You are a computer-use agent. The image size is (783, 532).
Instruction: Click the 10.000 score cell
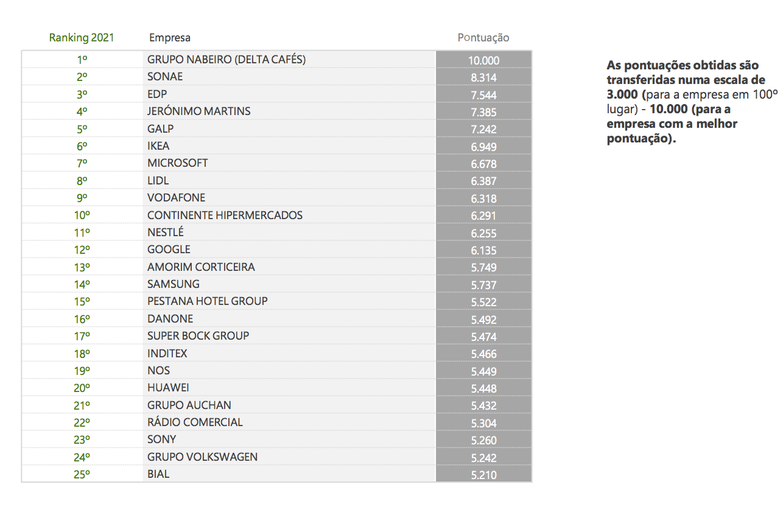click(x=483, y=60)
